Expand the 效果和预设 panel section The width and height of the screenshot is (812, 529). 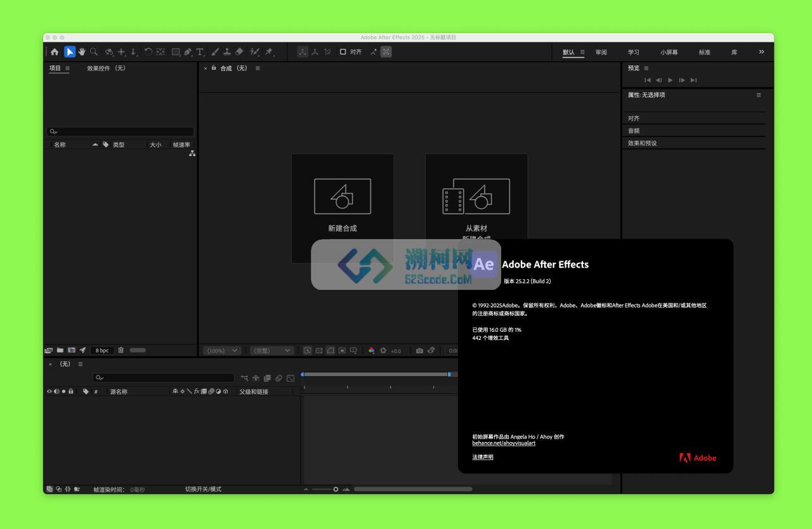pyautogui.click(x=695, y=143)
